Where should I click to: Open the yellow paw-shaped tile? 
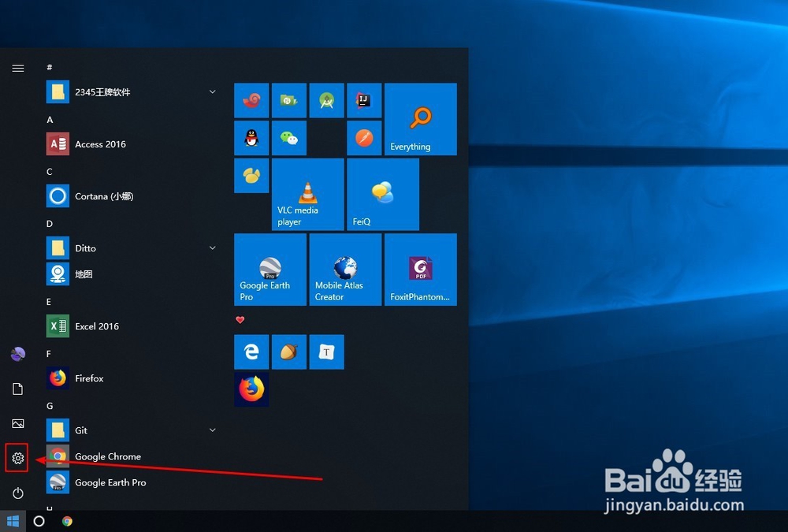point(251,176)
